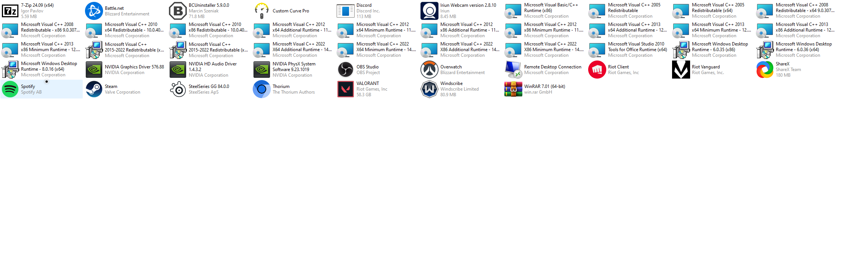Select the Windows Desktop Runtime 8.0.16 icon
The height and width of the screenshot is (253, 868).
[x=10, y=70]
